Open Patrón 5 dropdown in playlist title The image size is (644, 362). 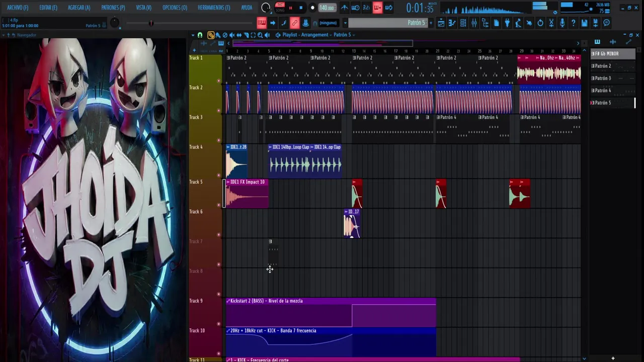(344, 35)
